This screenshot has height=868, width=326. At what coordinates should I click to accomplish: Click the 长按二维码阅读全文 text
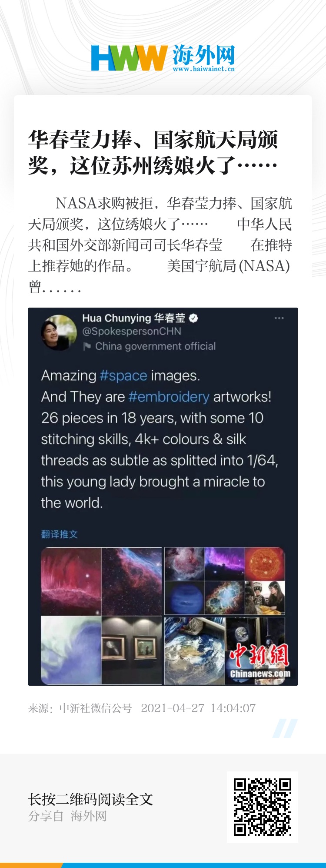90,799
